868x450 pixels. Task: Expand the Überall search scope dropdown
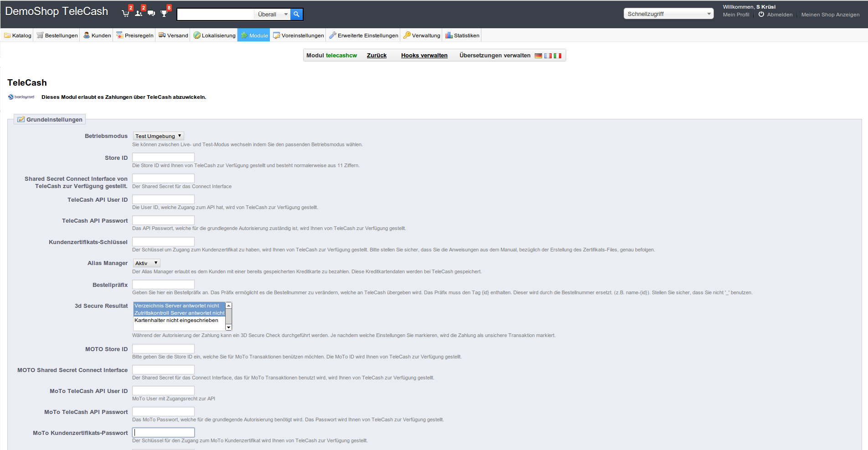[272, 14]
